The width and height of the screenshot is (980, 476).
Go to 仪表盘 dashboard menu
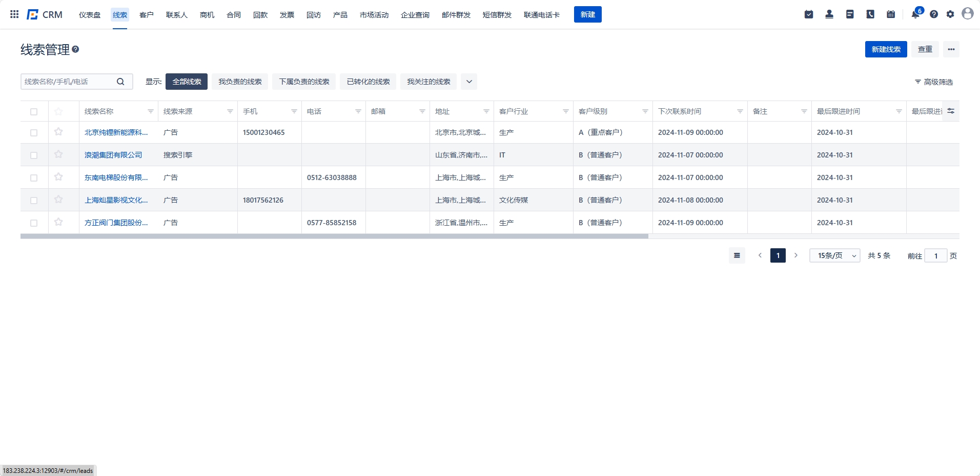pos(90,15)
